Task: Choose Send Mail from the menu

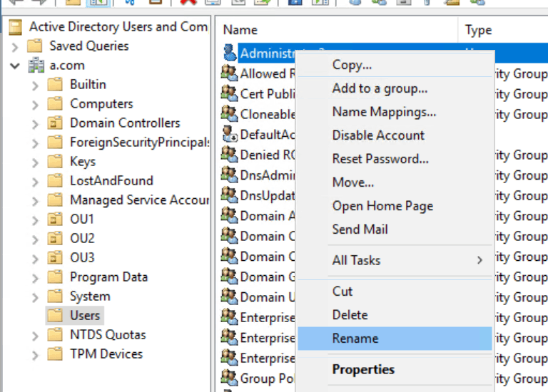Action: click(x=394, y=229)
